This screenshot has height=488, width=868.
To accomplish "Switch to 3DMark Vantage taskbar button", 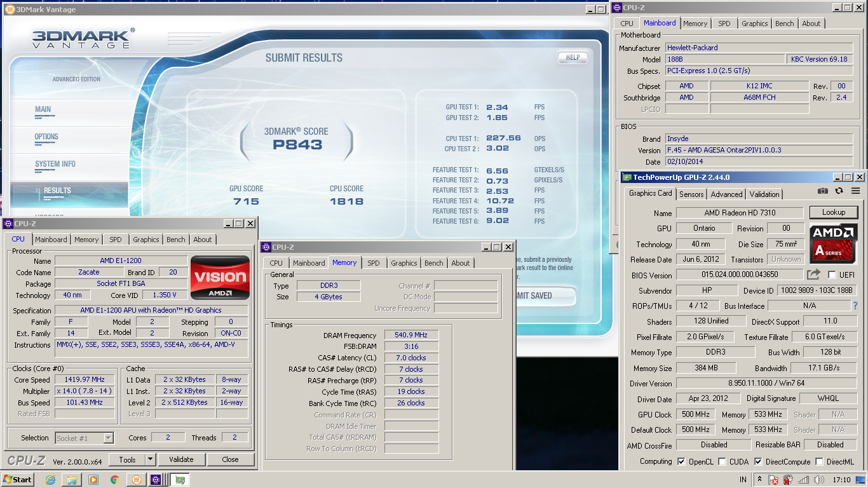I will point(136,480).
